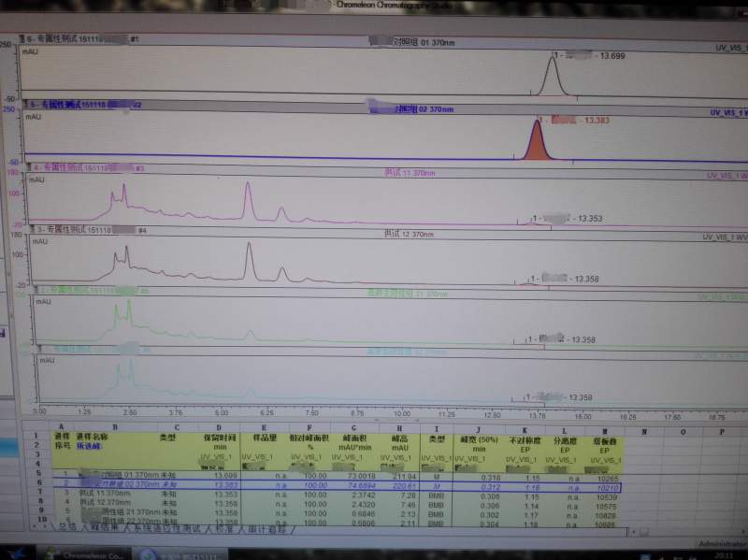Screen dimensions: 748x560
Task: Click the horizontal scrollbar beside the sheet tabs
Action: coord(687,532)
